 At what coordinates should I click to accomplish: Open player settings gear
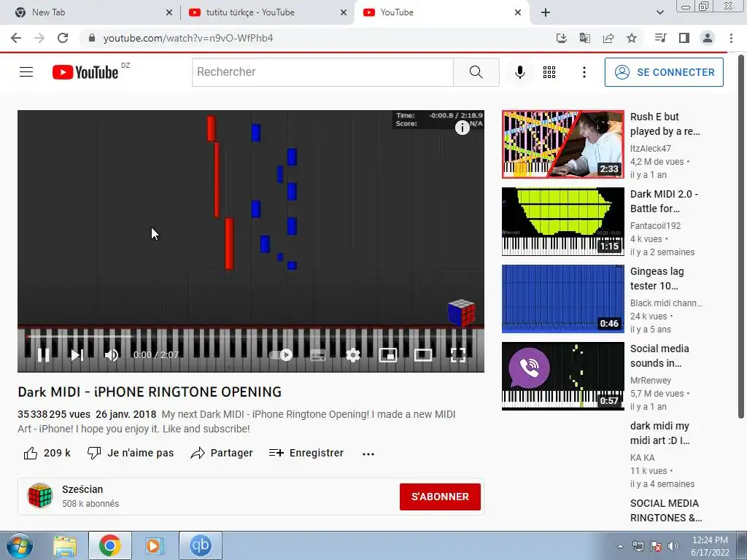353,355
